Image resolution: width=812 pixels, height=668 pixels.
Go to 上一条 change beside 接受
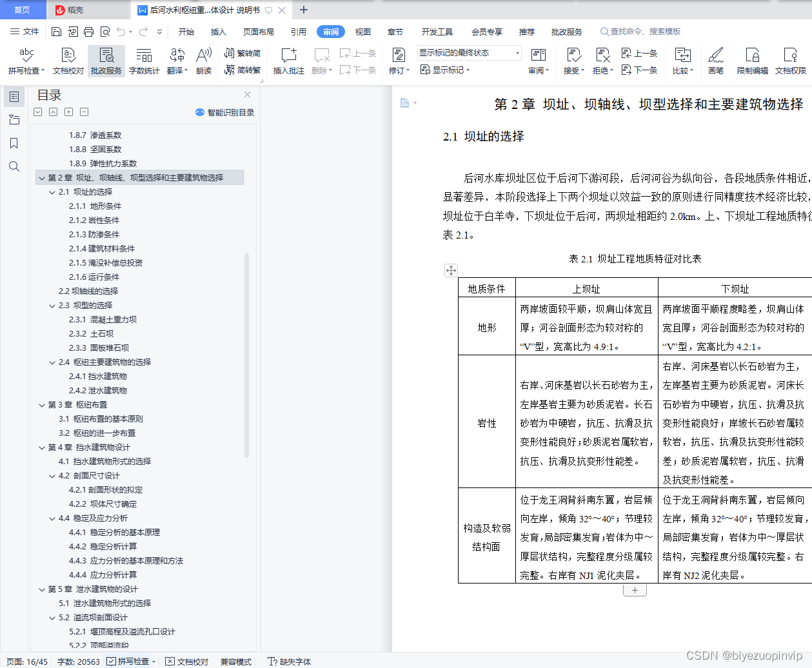[x=639, y=54]
